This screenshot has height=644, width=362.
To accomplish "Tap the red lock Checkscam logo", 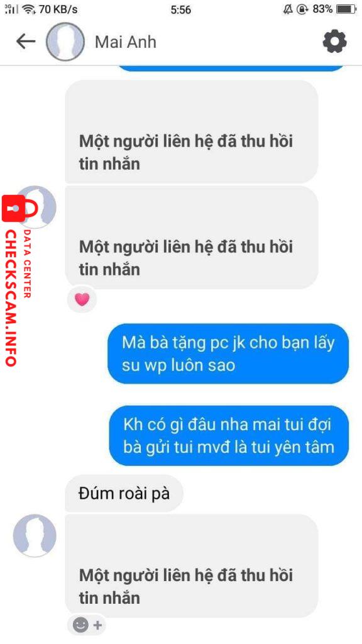I will 19,208.
